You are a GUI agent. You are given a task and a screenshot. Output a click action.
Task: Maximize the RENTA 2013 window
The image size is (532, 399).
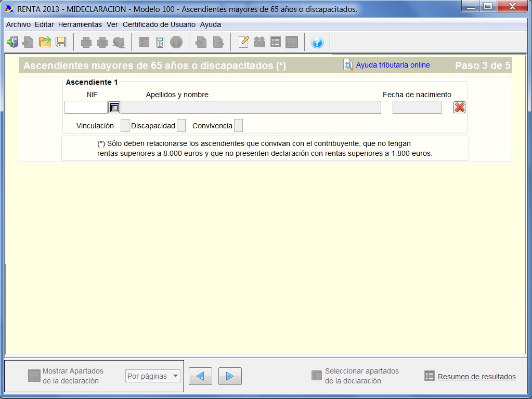tap(488, 6)
